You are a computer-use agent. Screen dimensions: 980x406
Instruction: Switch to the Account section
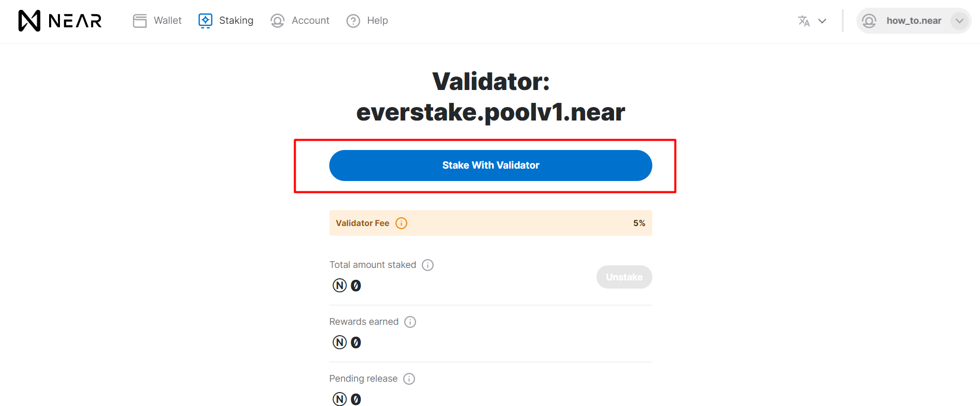point(310,21)
